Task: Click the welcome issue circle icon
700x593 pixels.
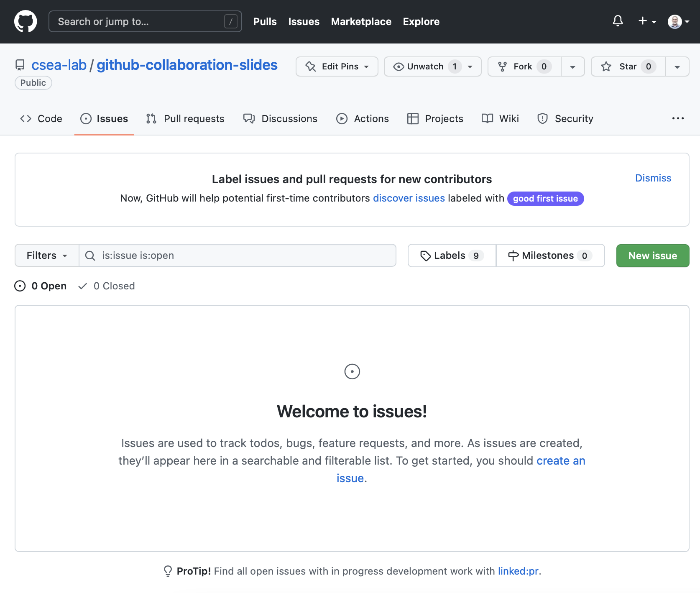Action: pos(352,371)
